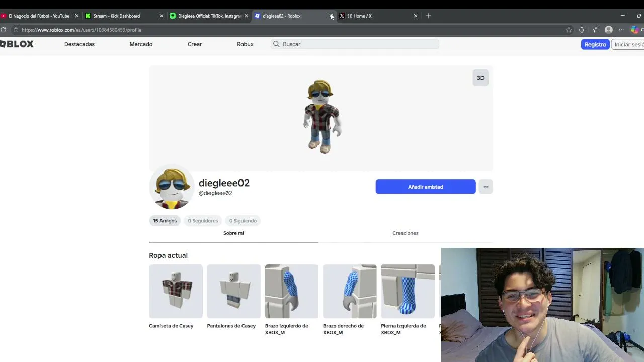Click the @diegleee02 username text
This screenshot has width=644, height=362.
tap(215, 193)
